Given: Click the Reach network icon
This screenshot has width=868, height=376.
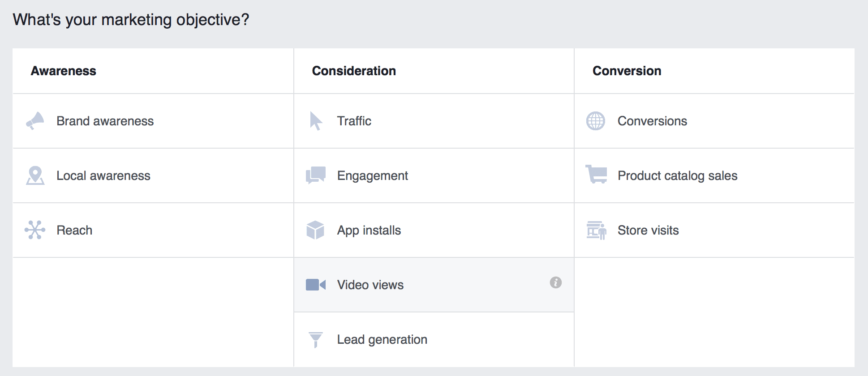Looking at the screenshot, I should click(35, 230).
